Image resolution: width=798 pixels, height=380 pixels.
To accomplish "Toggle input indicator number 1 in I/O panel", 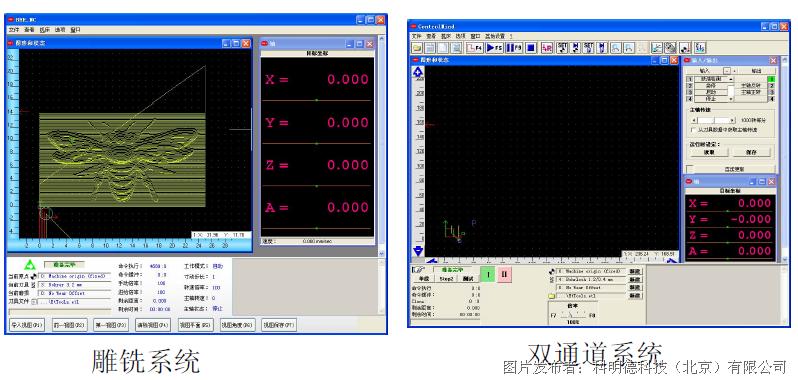I will coord(690,79).
